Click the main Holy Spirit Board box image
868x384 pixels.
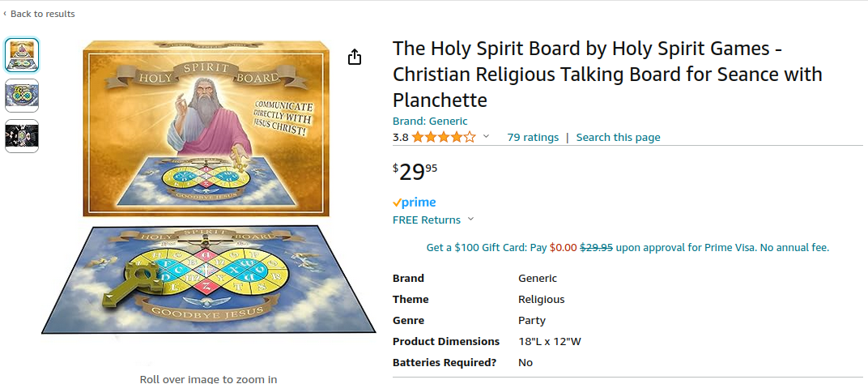pos(206,130)
